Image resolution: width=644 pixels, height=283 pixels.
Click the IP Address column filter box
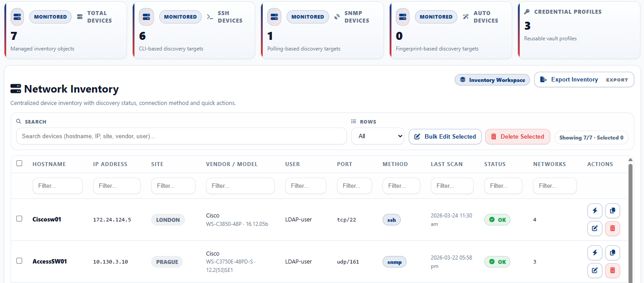[x=117, y=186]
